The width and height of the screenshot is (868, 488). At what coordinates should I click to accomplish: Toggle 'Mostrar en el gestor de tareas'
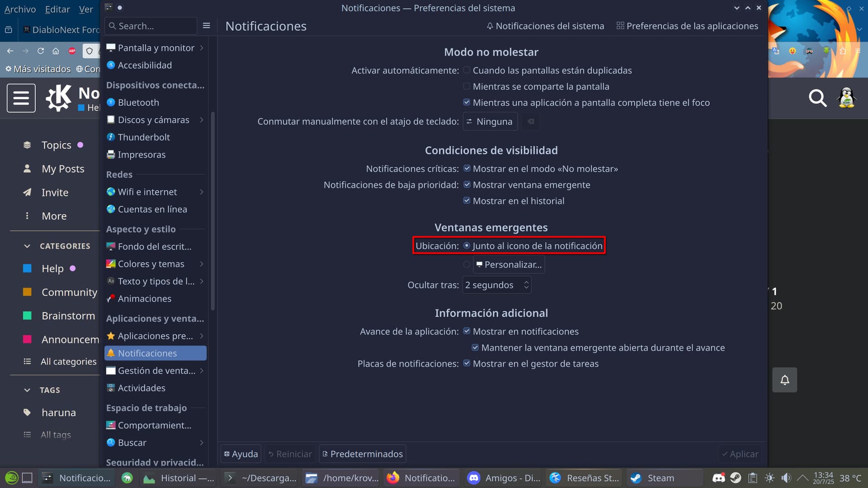tap(467, 364)
